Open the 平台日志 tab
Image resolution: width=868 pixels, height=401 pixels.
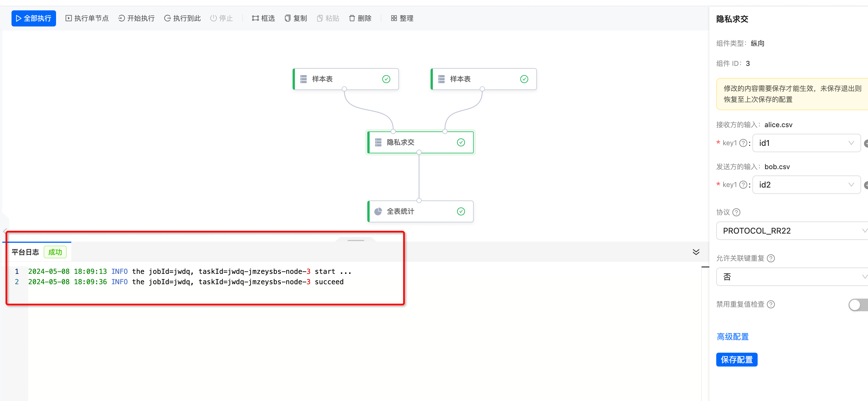tap(25, 252)
